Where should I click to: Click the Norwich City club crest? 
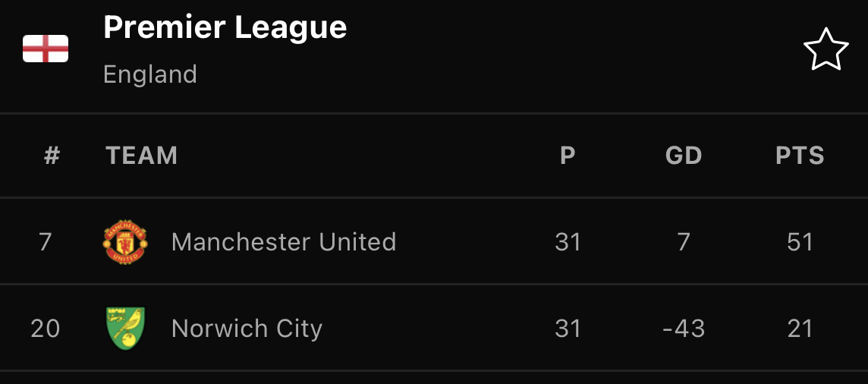pos(126,328)
